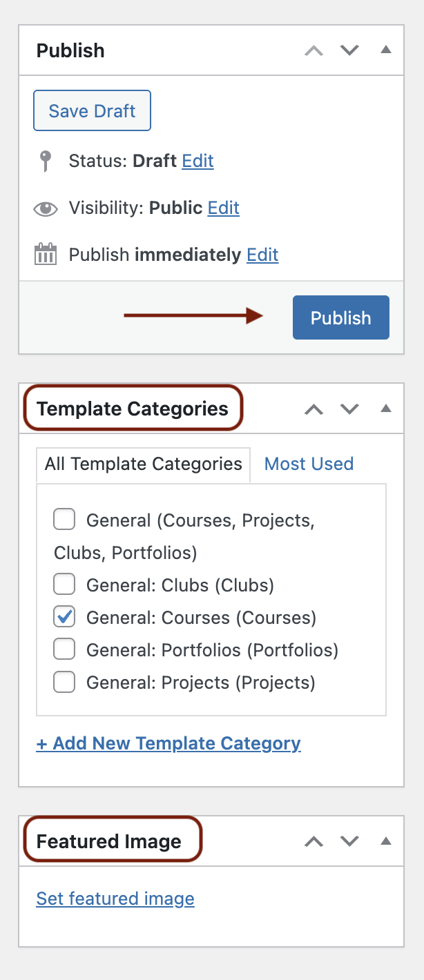Switch to Most Used tab
The width and height of the screenshot is (424, 980).
click(x=309, y=464)
